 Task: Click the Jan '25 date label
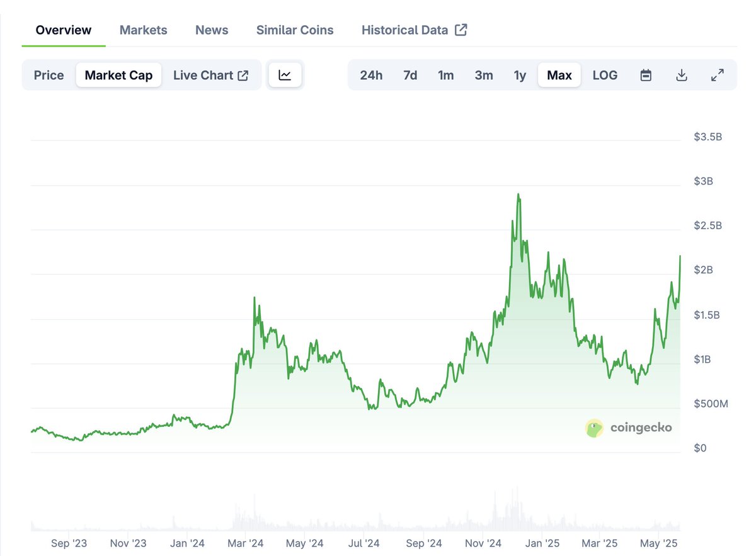[x=542, y=543]
